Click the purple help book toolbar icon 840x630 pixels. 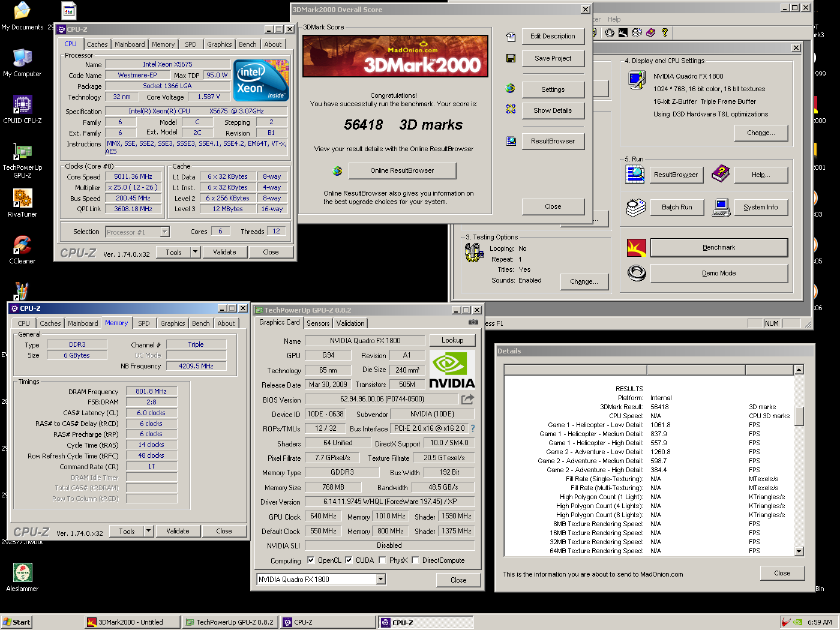click(651, 32)
